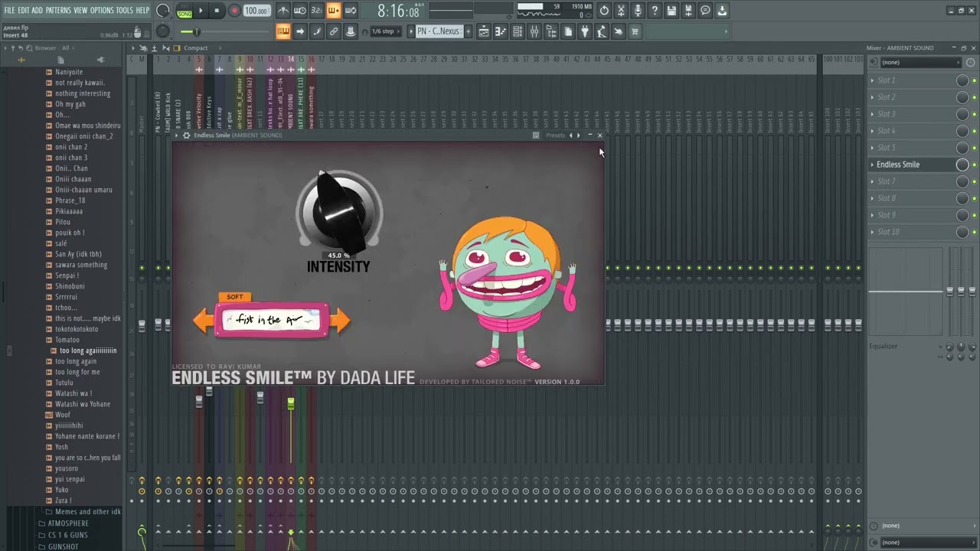Screen dimensions: 980x551
Task: Toggle the loop recording button
Action: tap(351, 11)
